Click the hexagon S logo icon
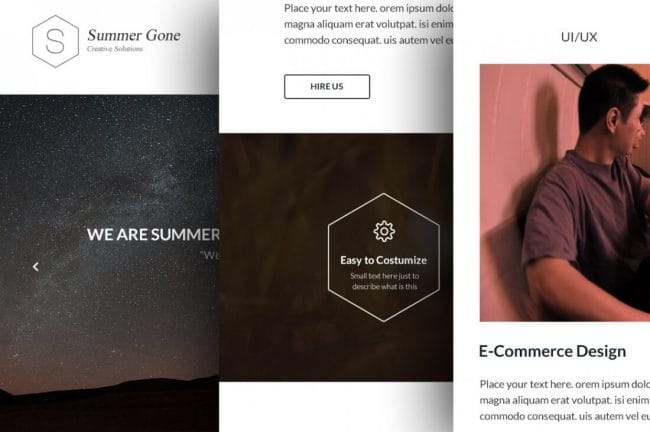This screenshot has height=432, width=650. pos(55,41)
